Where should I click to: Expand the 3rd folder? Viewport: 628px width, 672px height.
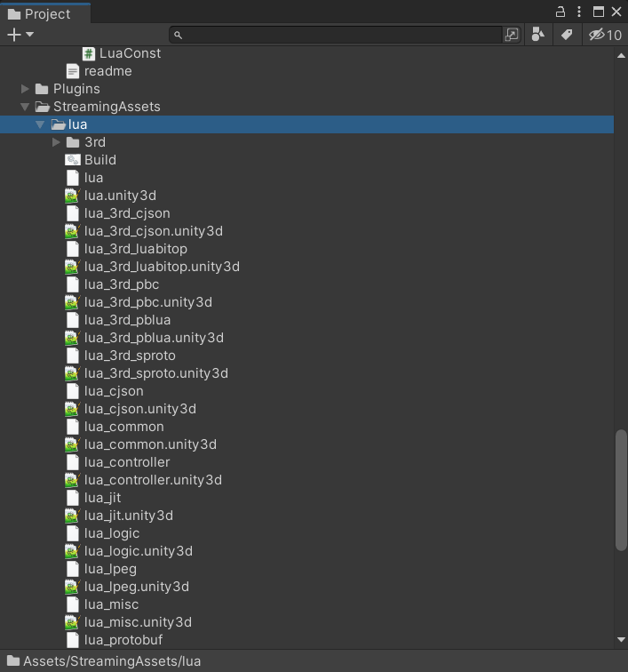pos(56,142)
